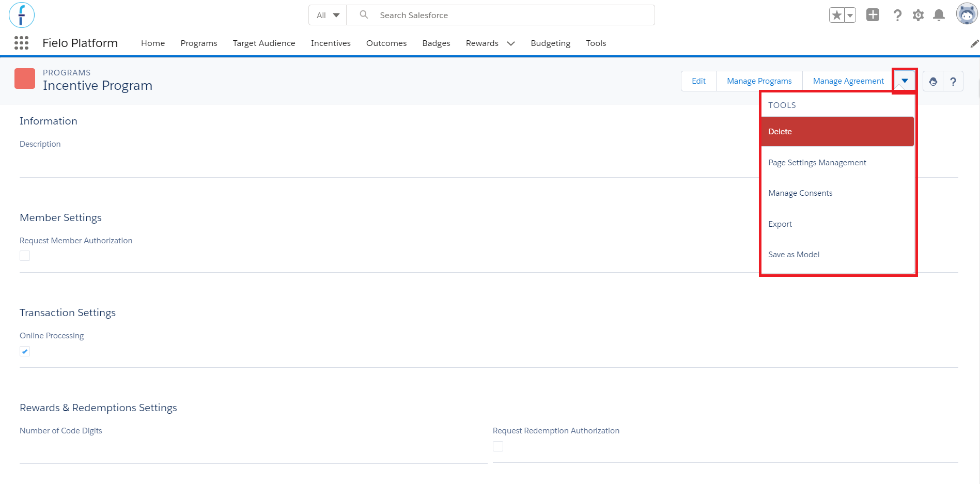This screenshot has width=980, height=484.
Task: Expand the favorites list arrow
Action: point(850,15)
